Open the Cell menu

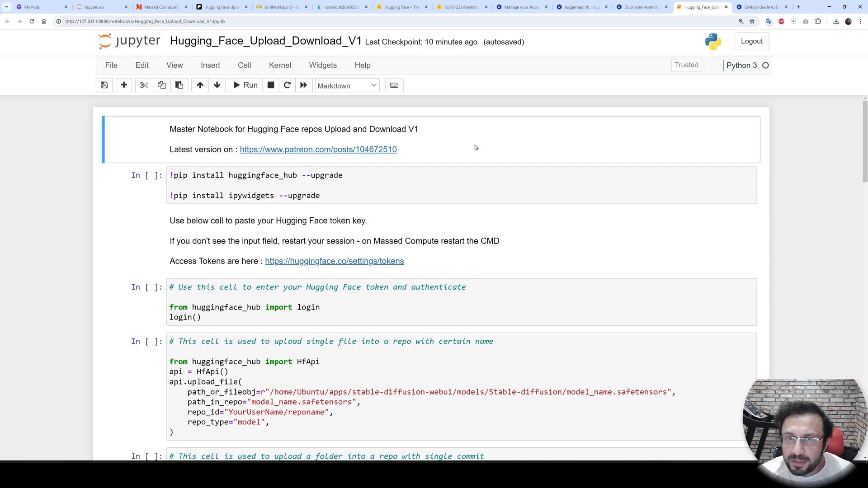click(244, 65)
